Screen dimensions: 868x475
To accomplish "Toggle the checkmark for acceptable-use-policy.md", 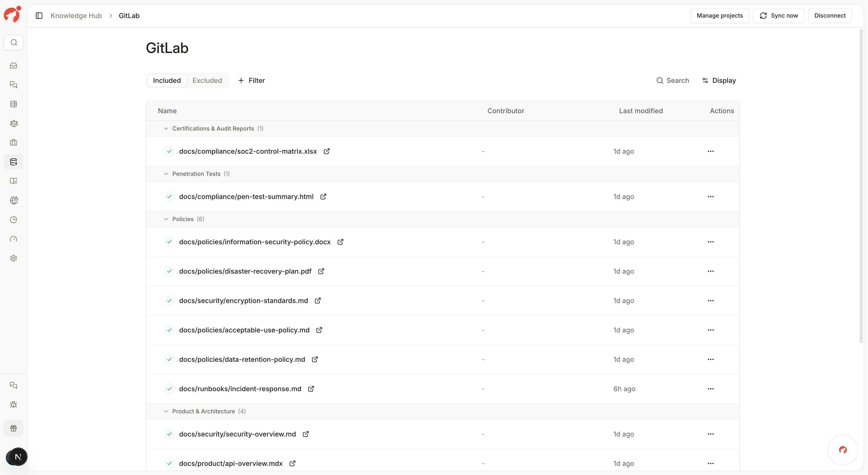I will (170, 330).
